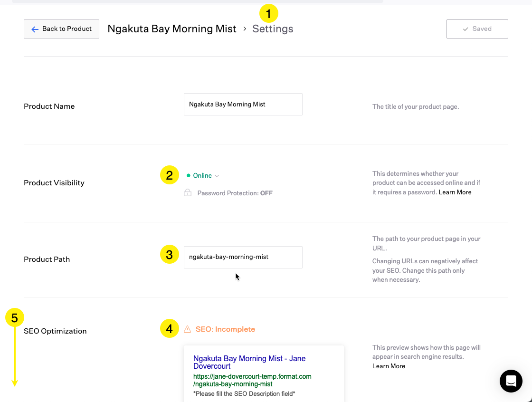532x402 pixels.
Task: Click the Product Path input field
Action: pyautogui.click(x=243, y=257)
